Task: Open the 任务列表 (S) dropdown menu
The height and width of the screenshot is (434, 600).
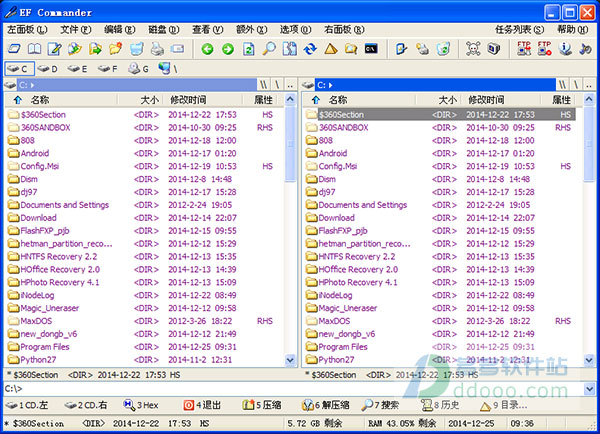Action: point(519,29)
